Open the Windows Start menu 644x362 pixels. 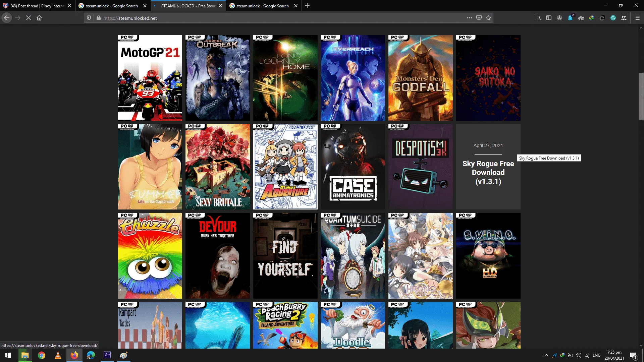8,355
